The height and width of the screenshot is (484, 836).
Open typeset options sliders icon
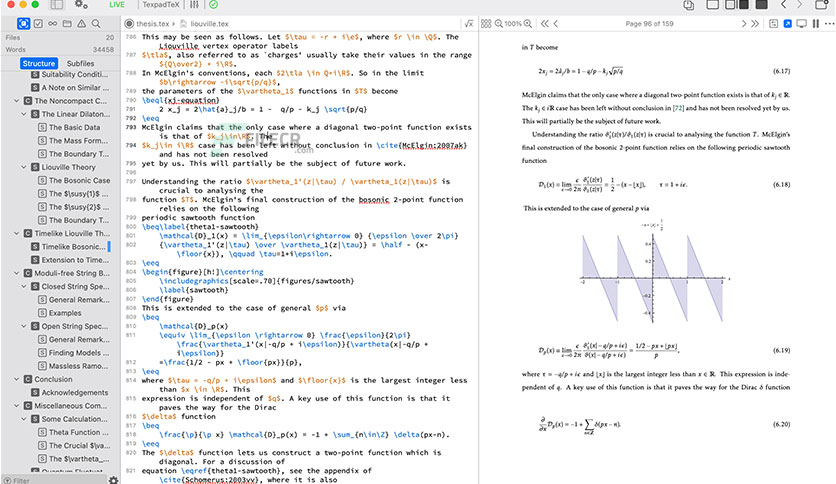pyautogui.click(x=194, y=5)
